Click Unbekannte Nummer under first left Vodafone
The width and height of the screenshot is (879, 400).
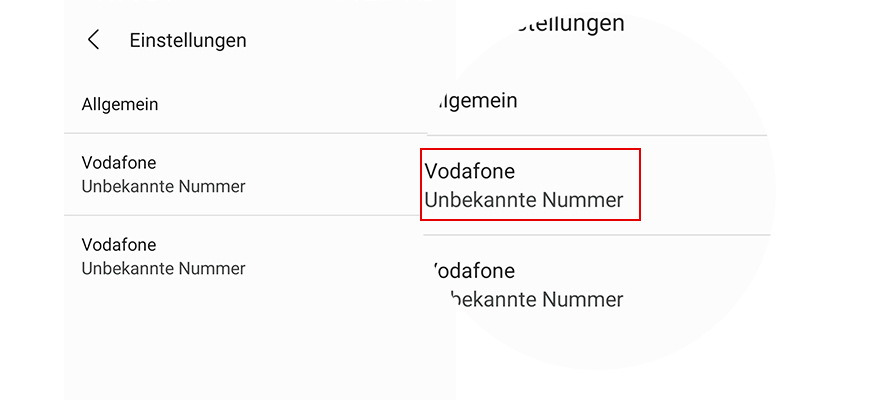coord(163,186)
